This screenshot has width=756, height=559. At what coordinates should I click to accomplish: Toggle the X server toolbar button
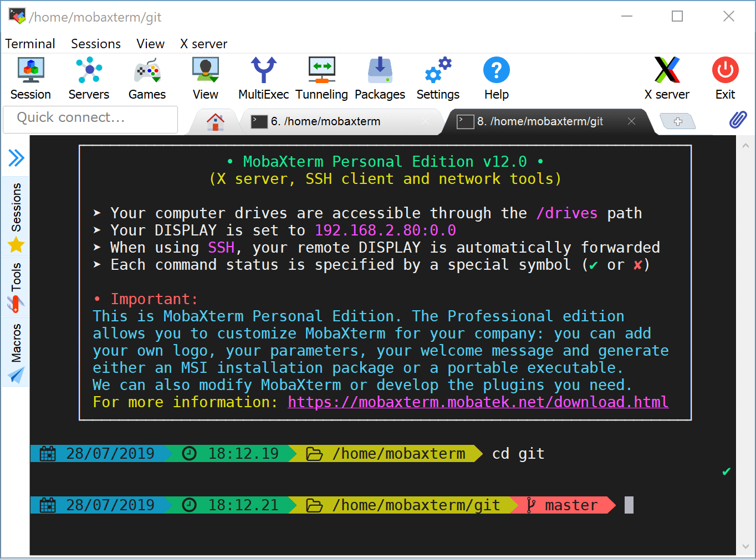(667, 79)
